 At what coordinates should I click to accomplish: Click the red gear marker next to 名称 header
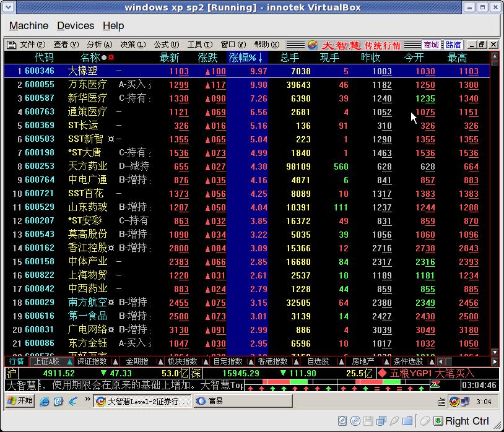coord(111,58)
